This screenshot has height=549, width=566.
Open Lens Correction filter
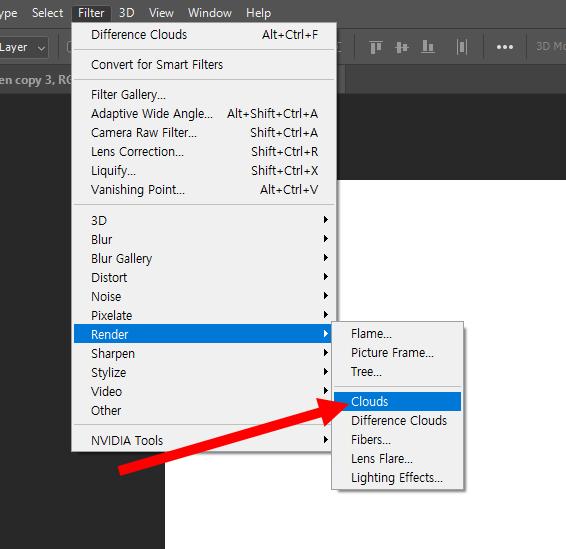pos(204,152)
